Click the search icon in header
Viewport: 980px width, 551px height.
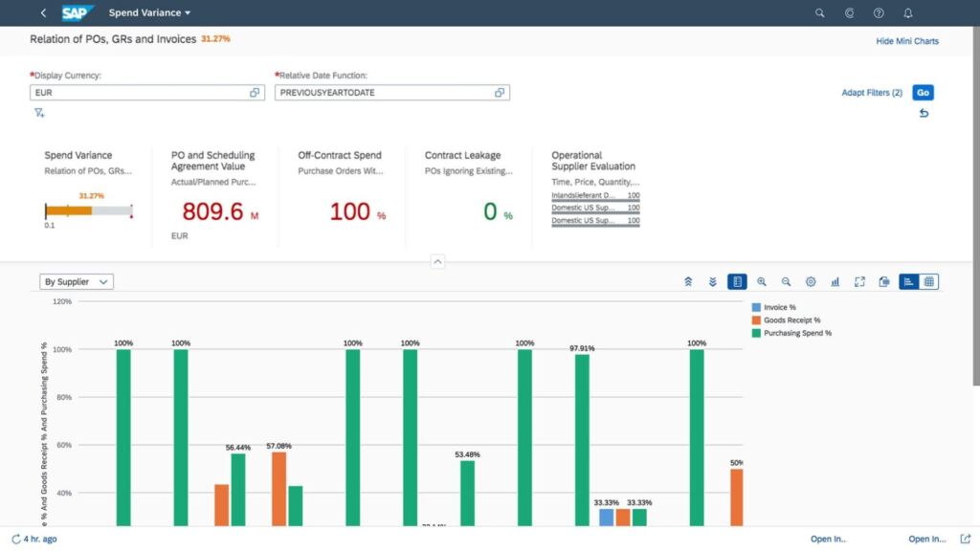[x=819, y=13]
